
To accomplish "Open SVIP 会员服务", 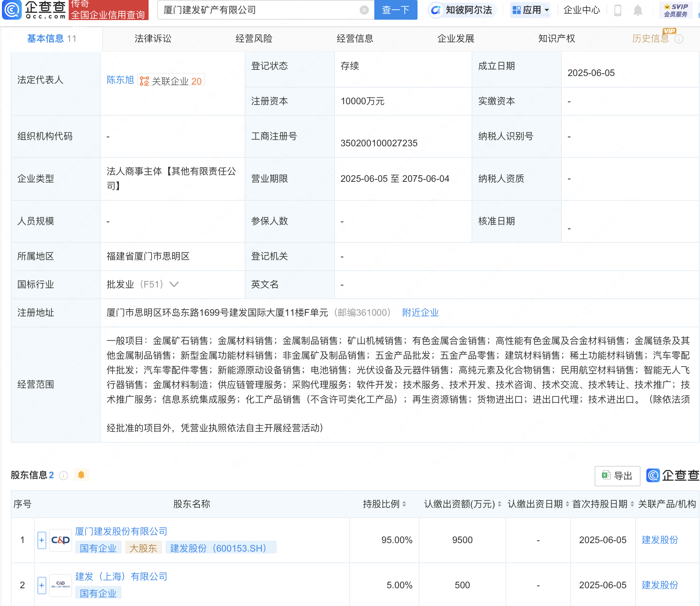I will (676, 10).
